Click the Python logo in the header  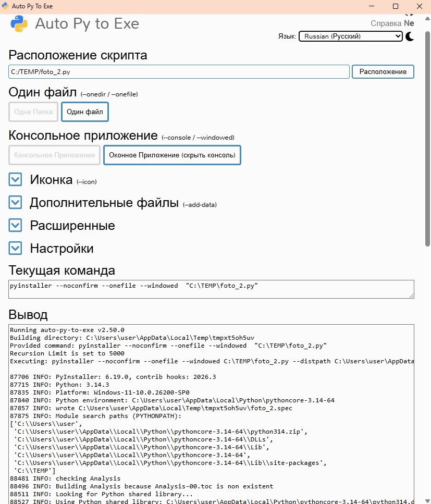[19, 23]
